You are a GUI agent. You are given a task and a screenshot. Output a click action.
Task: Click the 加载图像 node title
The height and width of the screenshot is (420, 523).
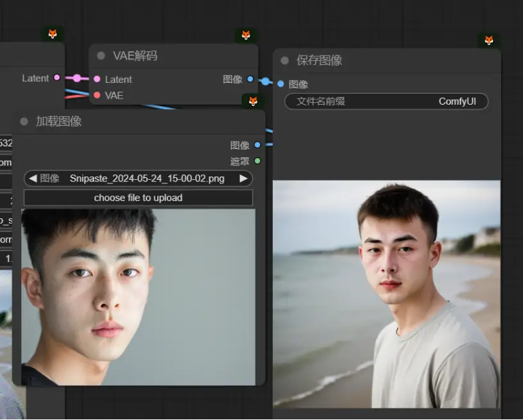click(x=59, y=122)
